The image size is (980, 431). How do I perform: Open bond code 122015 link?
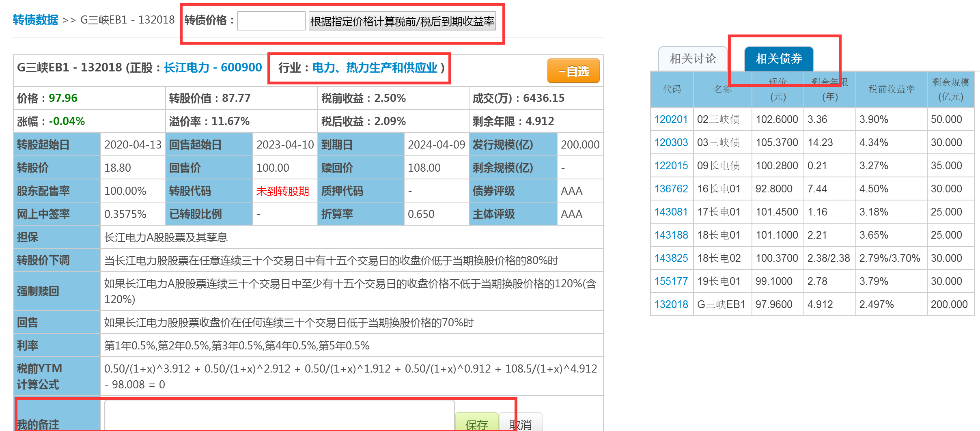671,166
